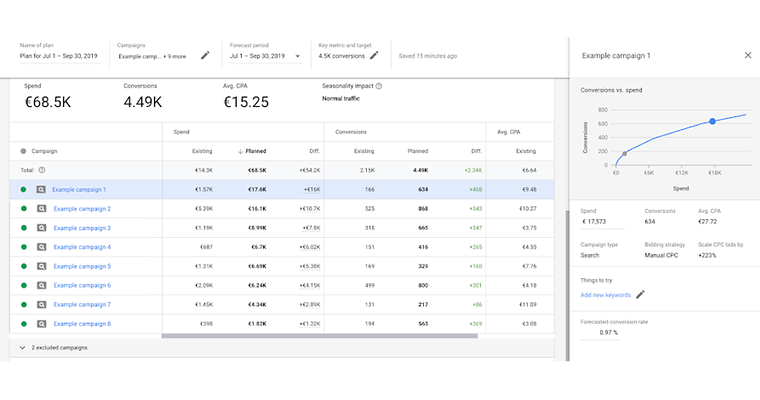The height and width of the screenshot is (400, 760).
Task: Sort by Planned spend column header
Action: click(x=252, y=151)
